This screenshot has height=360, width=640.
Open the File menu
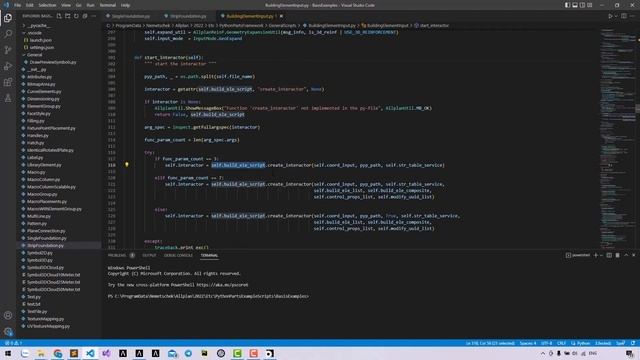18,5
